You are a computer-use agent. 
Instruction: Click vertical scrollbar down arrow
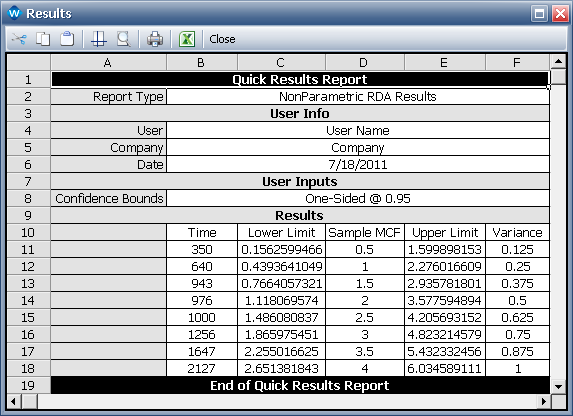[558, 386]
